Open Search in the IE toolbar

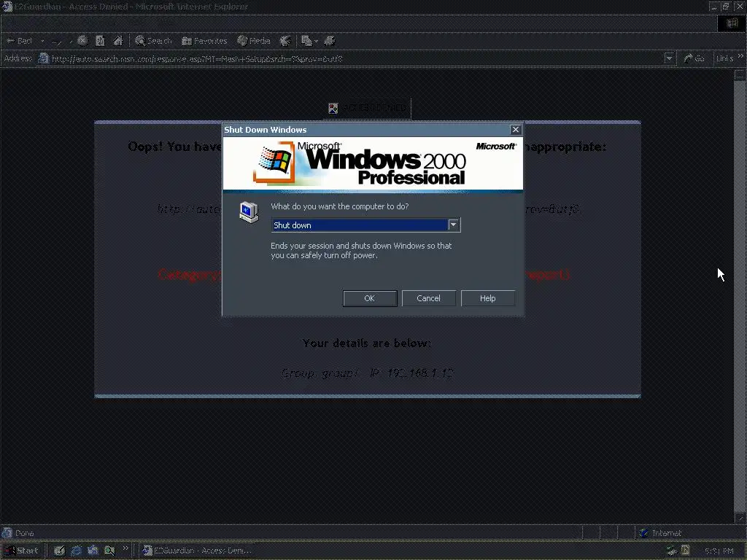[153, 41]
